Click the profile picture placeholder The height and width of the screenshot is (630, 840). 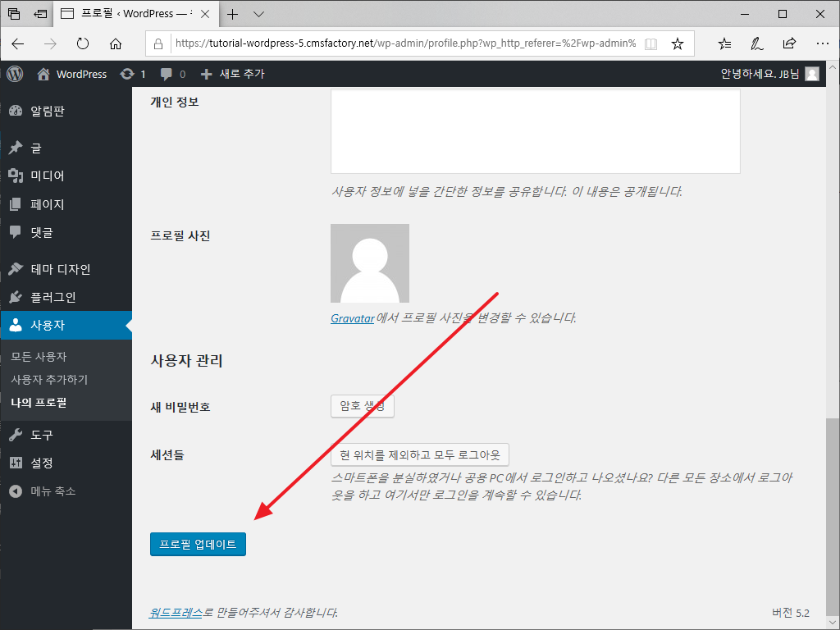(x=370, y=263)
